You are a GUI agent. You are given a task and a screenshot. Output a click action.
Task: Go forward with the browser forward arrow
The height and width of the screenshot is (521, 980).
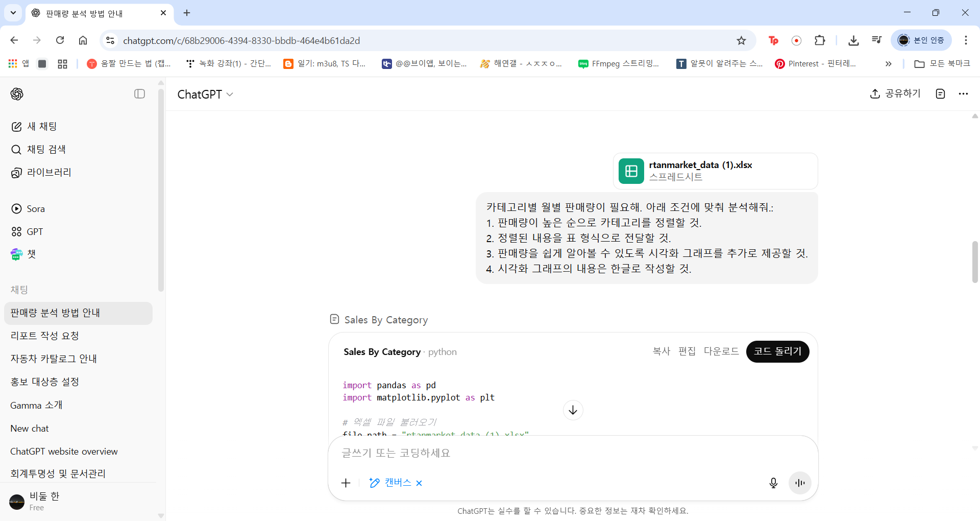coord(37,40)
